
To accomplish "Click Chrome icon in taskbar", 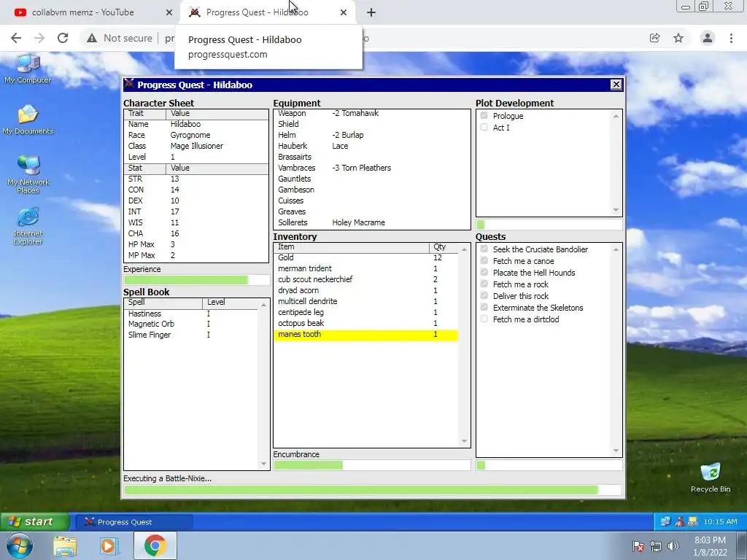I will tap(155, 545).
